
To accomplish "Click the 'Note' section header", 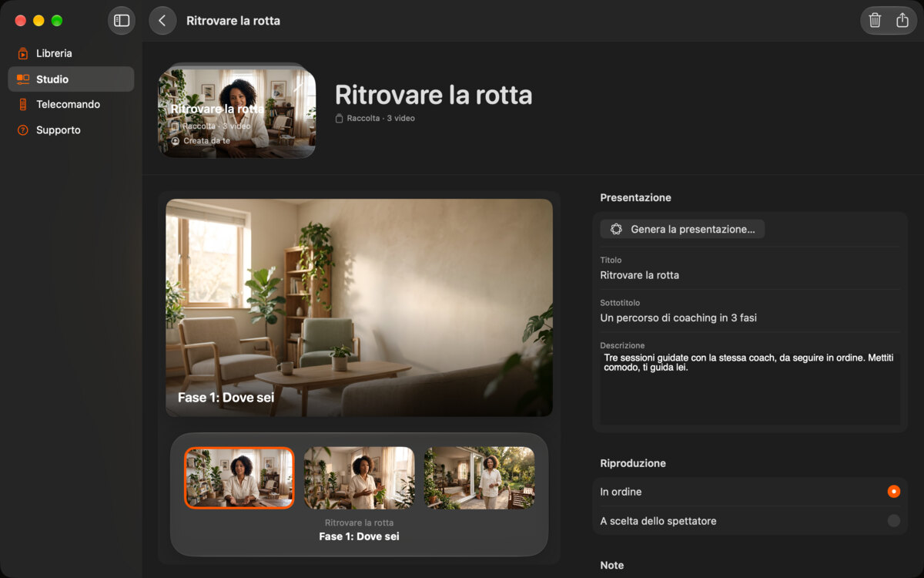I will coord(612,565).
